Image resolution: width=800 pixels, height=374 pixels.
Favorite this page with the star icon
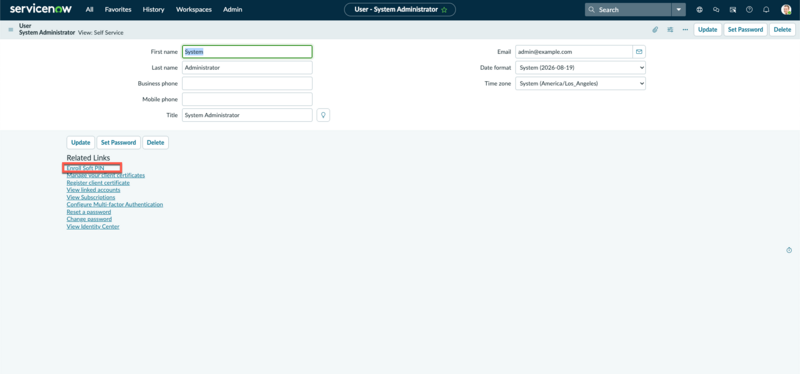pos(444,10)
